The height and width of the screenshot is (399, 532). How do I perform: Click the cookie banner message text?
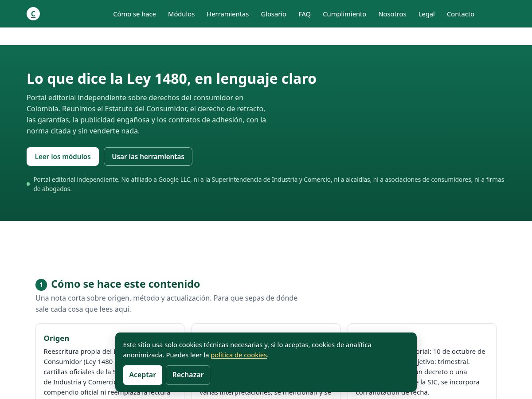tap(247, 350)
